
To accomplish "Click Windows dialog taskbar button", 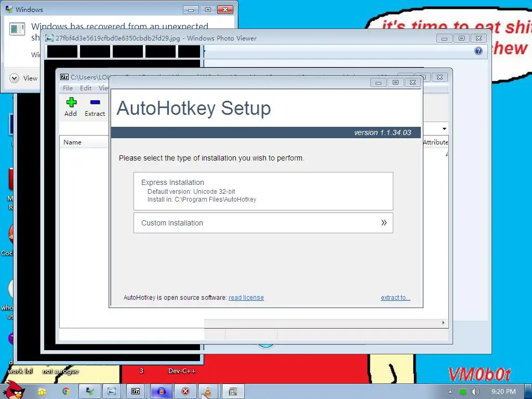I will (89, 392).
